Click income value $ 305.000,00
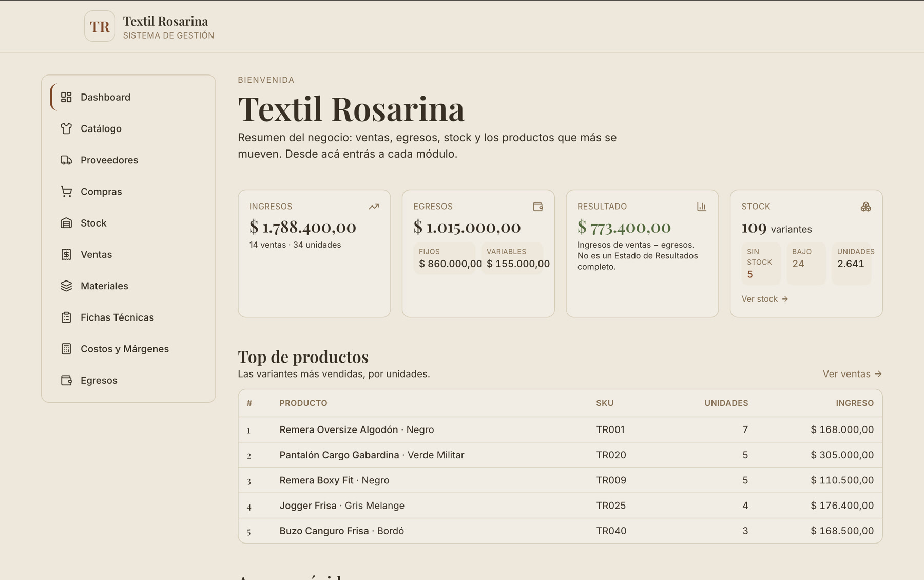The height and width of the screenshot is (580, 924). point(842,455)
